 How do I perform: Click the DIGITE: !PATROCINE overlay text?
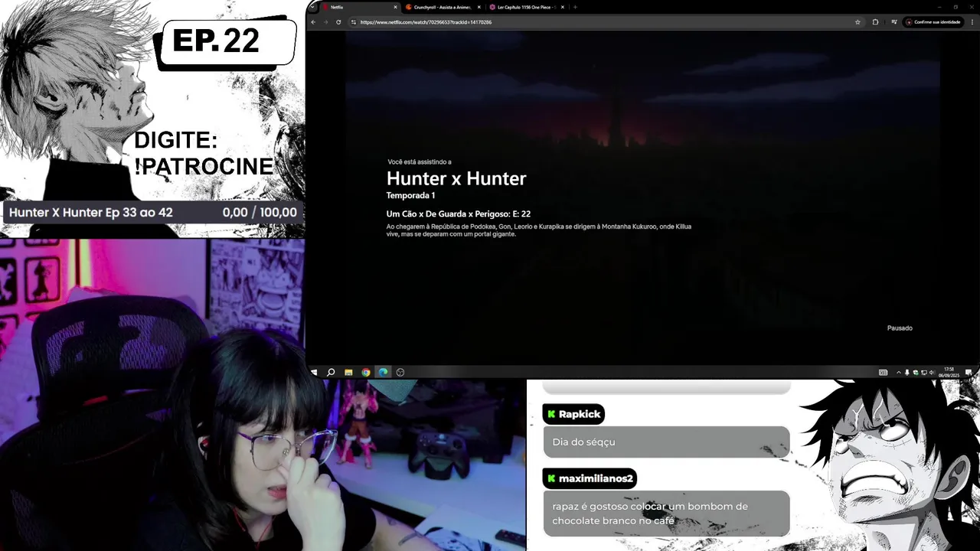204,153
